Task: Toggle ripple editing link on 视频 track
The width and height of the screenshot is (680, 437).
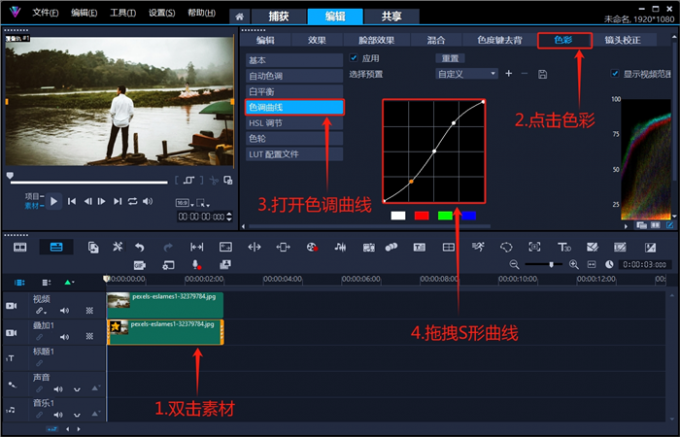Action: click(x=41, y=311)
